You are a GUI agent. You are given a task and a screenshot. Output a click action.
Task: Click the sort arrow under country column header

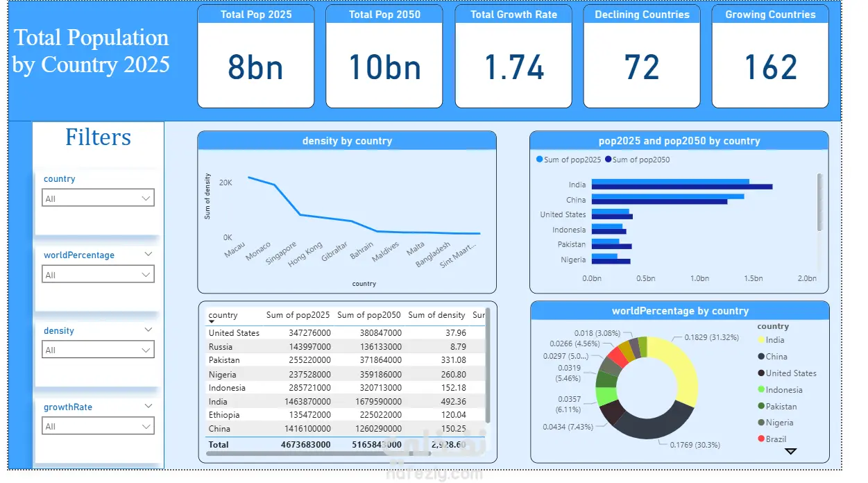pyautogui.click(x=212, y=321)
